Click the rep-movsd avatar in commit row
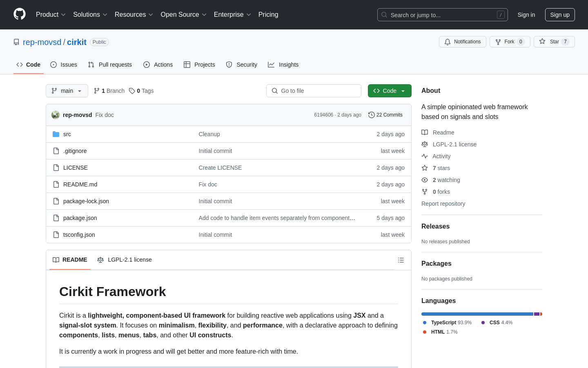The image size is (588, 368). 56,115
